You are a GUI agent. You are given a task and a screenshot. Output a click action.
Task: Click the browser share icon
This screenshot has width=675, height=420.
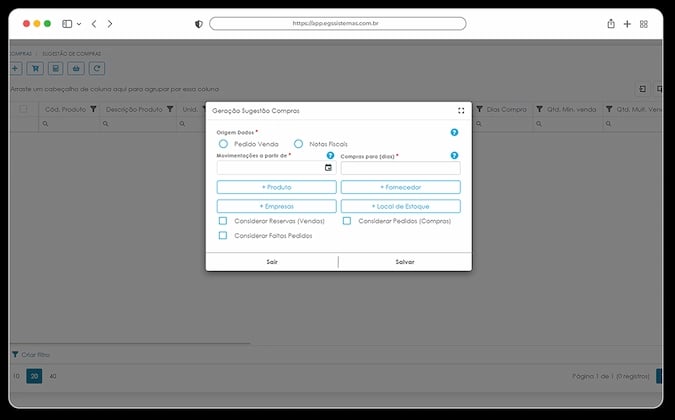pos(611,24)
